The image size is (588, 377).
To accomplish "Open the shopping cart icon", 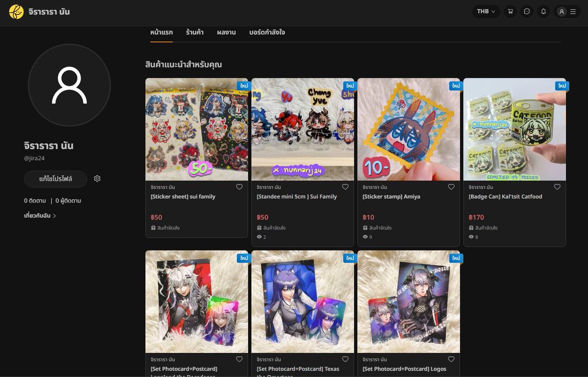I will 511,11.
